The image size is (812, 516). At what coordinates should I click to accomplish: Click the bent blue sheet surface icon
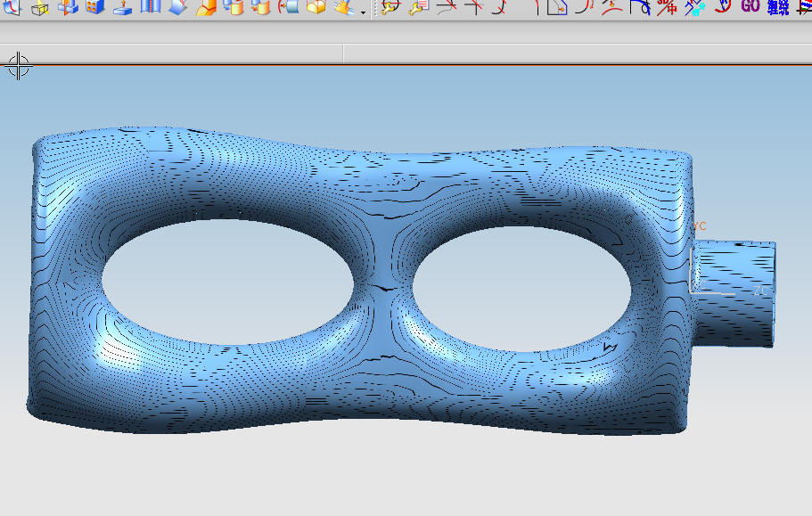point(177,7)
